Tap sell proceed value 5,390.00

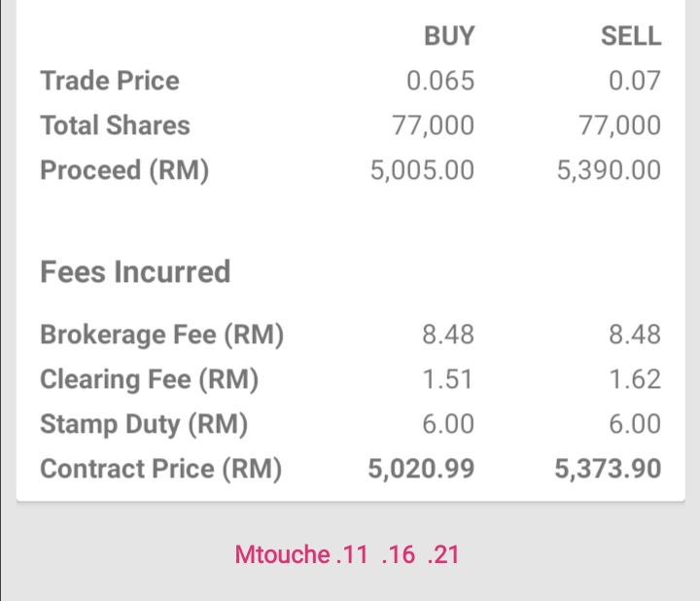609,170
